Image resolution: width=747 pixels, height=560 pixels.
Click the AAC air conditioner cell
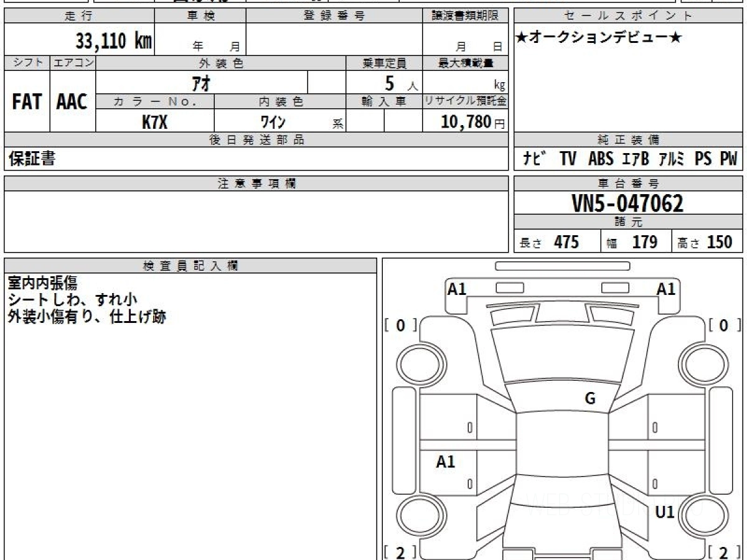[72, 102]
